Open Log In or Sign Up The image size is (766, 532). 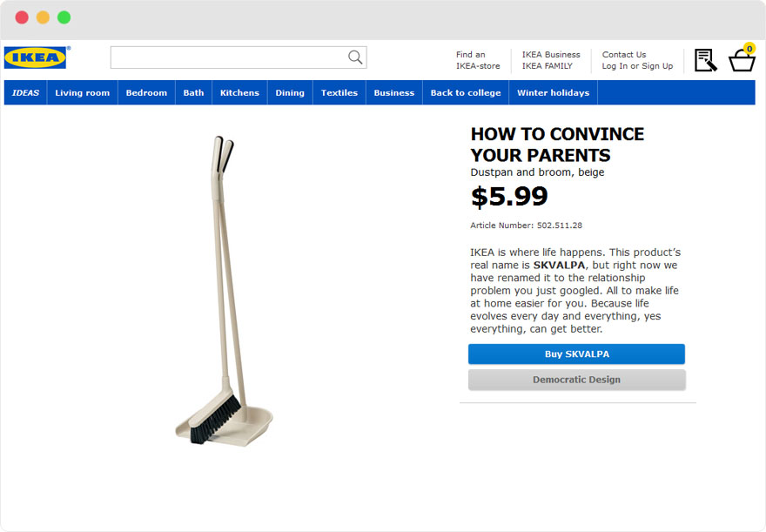[637, 65]
